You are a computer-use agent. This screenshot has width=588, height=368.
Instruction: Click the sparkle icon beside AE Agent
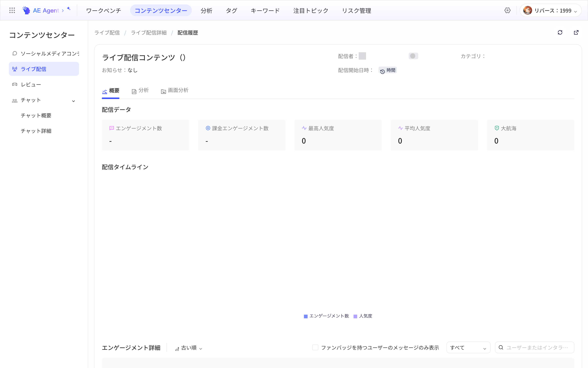(x=69, y=8)
